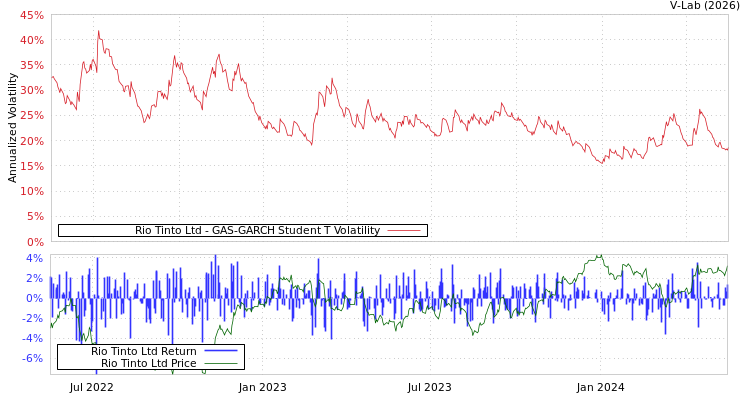Click the 30% volatility axis label

[31, 91]
